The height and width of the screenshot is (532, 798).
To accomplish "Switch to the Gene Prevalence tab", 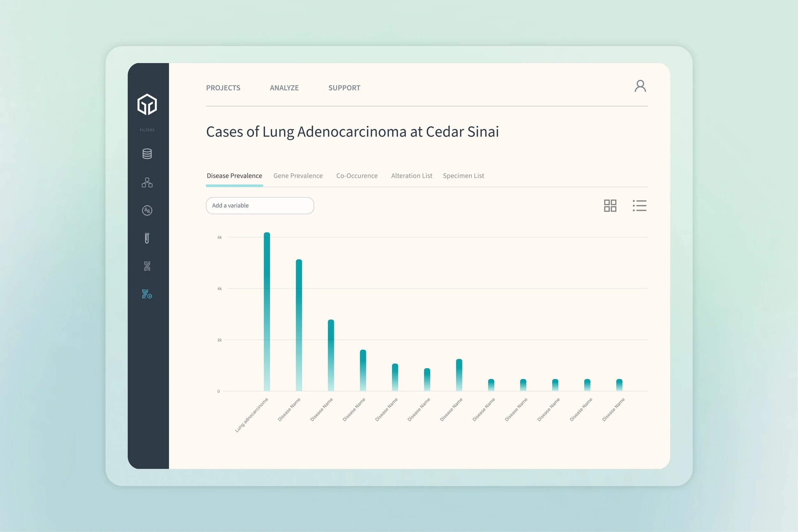I will point(298,176).
